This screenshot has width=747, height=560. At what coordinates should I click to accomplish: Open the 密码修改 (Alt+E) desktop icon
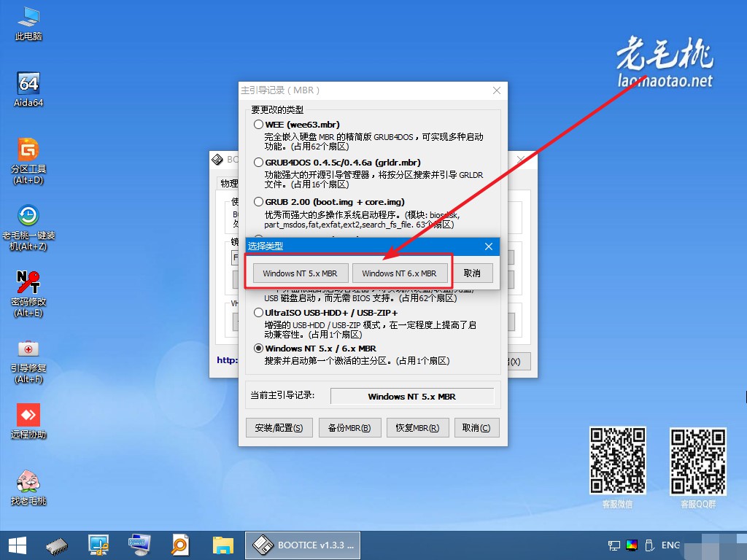point(28,294)
